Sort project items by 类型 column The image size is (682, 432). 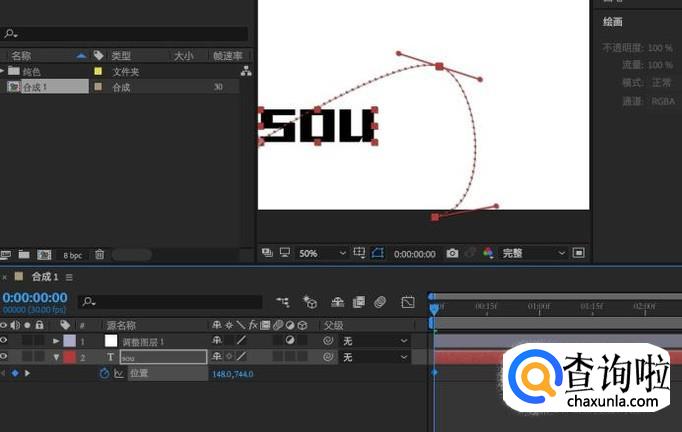click(x=121, y=56)
